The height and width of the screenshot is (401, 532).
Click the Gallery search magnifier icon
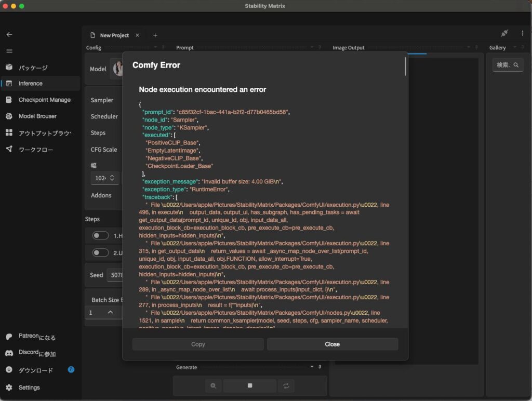click(516, 65)
